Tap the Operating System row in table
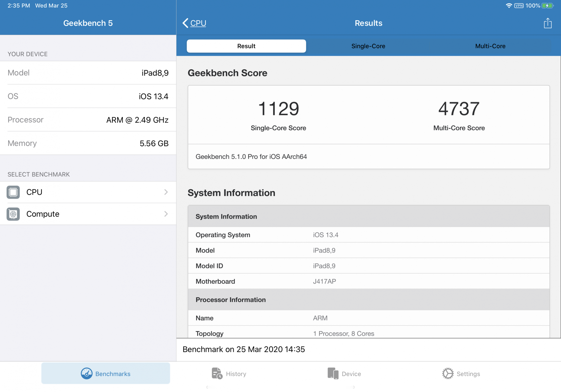The image size is (561, 392). pyautogui.click(x=369, y=235)
